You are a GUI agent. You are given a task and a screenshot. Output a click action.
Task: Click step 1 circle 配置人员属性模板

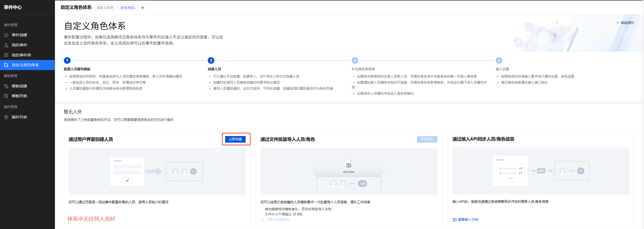(x=67, y=60)
